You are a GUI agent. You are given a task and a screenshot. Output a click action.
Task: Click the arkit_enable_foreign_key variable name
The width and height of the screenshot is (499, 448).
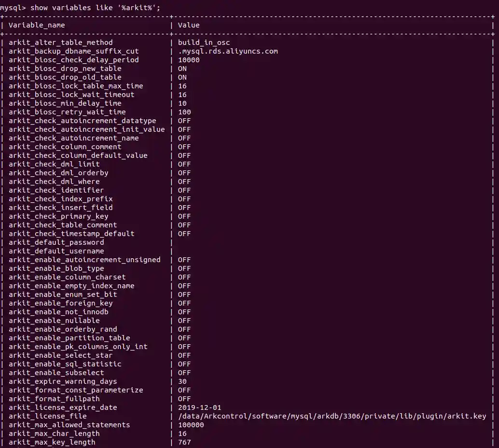click(x=61, y=303)
